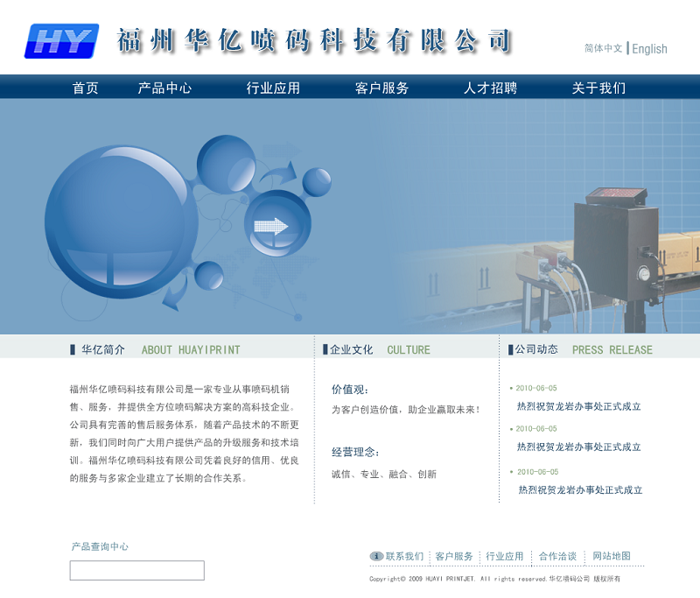Select 客户服务 in the navigation bar
Image resolution: width=700 pixels, height=598 pixels.
pyautogui.click(x=381, y=88)
